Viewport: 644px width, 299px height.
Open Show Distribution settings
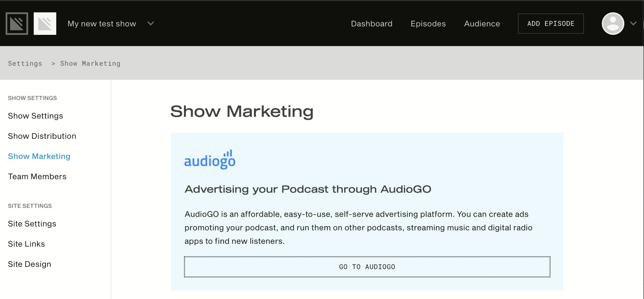pyautogui.click(x=42, y=136)
